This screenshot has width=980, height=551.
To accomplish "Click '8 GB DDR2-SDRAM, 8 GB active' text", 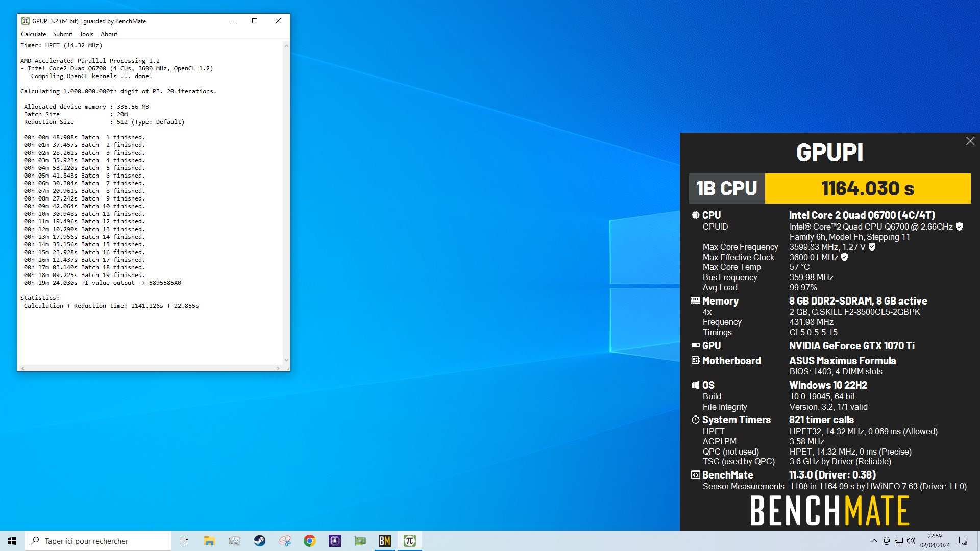I will [x=858, y=301].
